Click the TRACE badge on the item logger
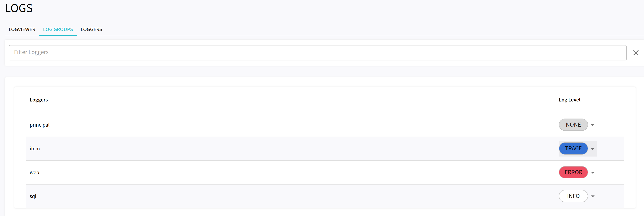Screen dimensions: 644x216 point(573,148)
